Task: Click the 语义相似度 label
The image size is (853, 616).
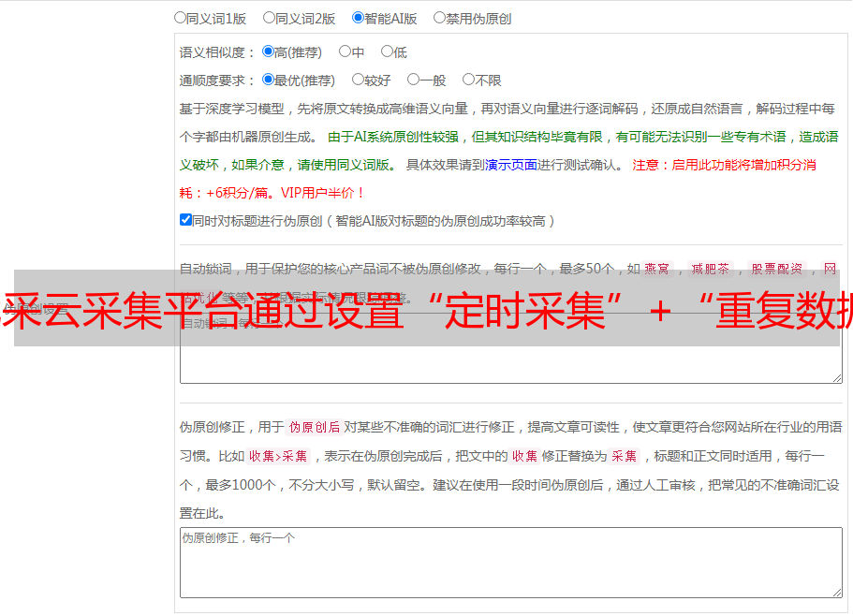Action: 217,52
